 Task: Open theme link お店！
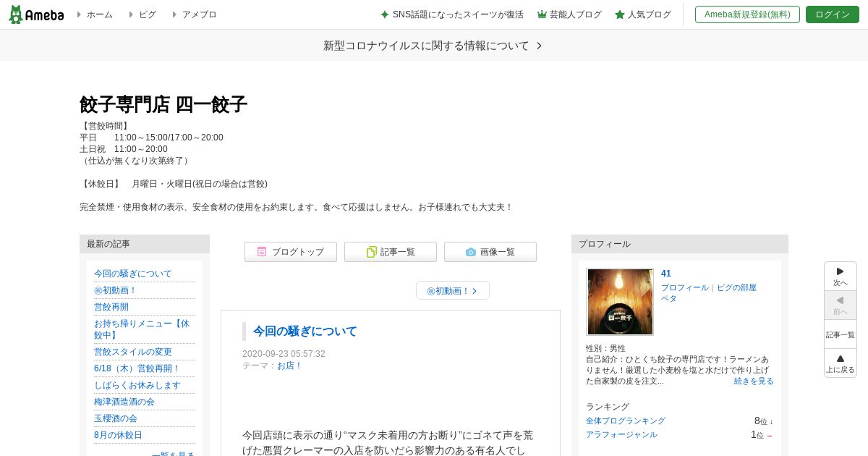(x=289, y=366)
